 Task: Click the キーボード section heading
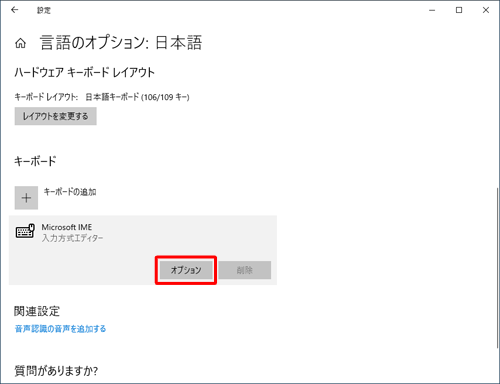35,161
